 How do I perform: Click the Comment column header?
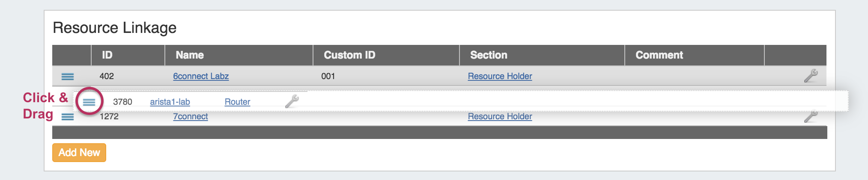[x=659, y=55]
